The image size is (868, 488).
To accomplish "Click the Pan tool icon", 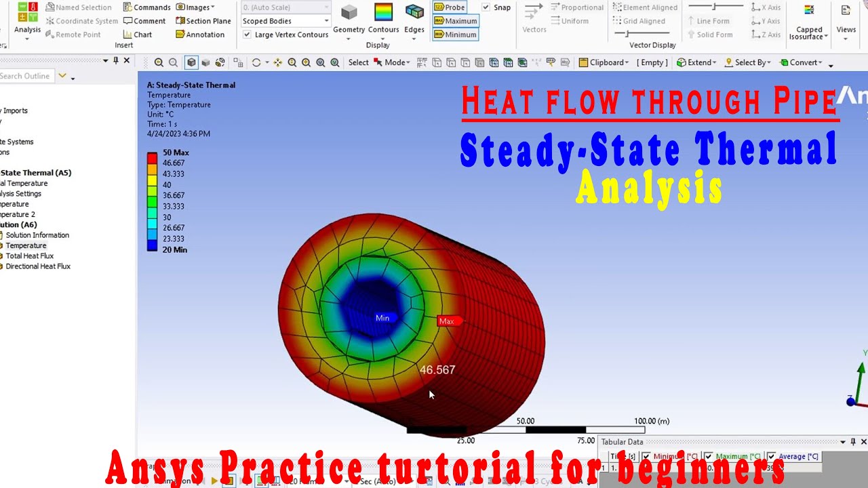I will [277, 62].
